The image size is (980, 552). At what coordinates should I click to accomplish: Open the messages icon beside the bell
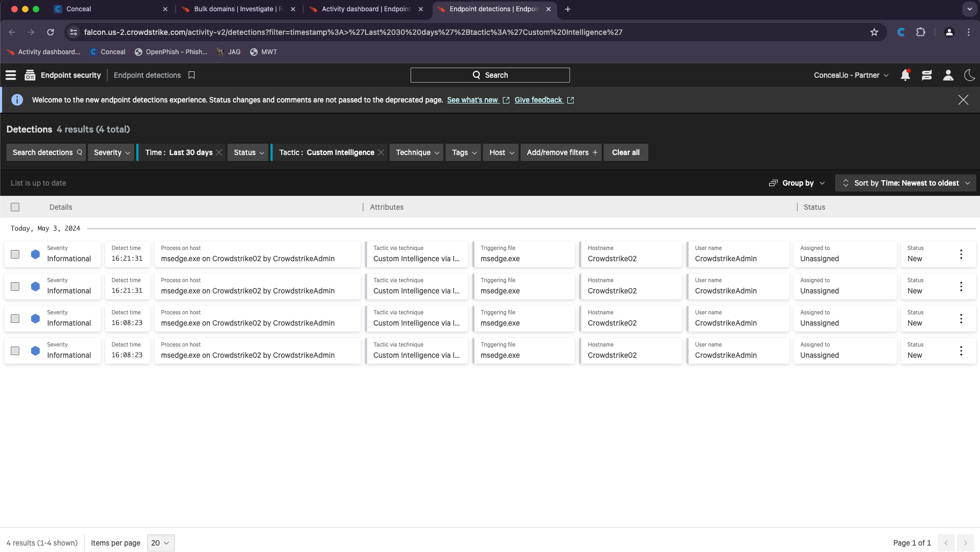pyautogui.click(x=926, y=75)
